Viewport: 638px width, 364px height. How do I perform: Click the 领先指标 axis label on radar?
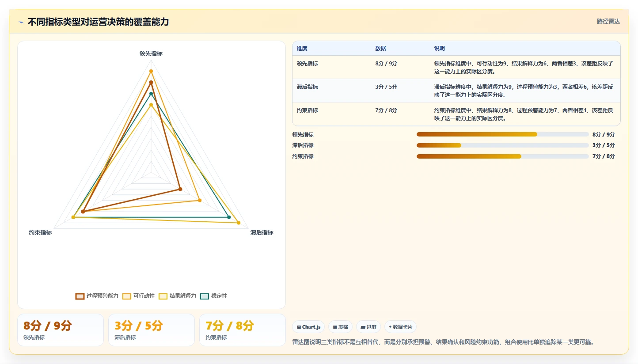point(151,53)
